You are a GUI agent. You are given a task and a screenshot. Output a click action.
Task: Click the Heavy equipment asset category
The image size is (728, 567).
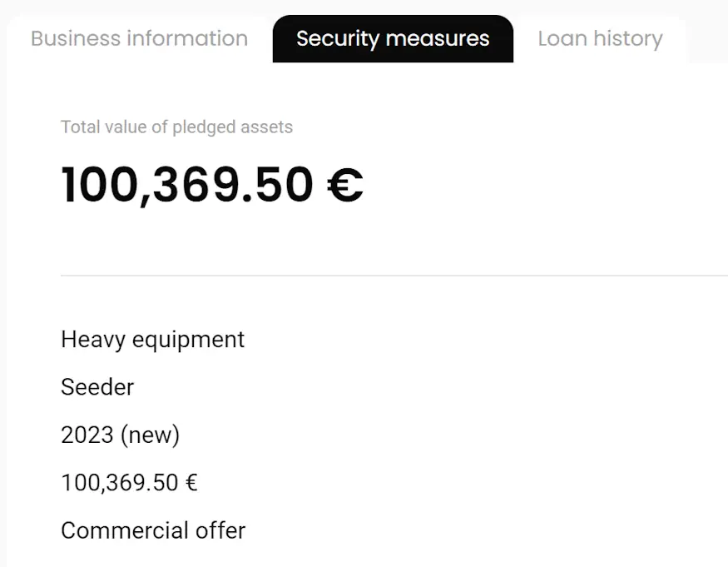click(x=153, y=340)
